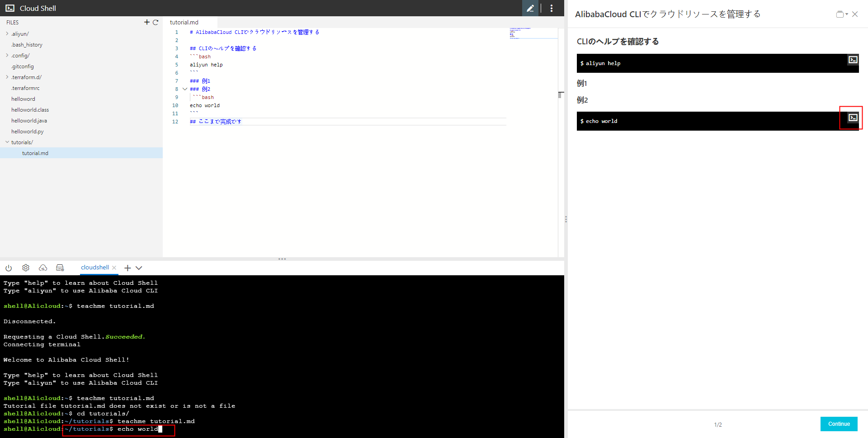Click the vertical splitter handle beside tutorial panel
Screen dimensions: 868x438
(x=566, y=219)
